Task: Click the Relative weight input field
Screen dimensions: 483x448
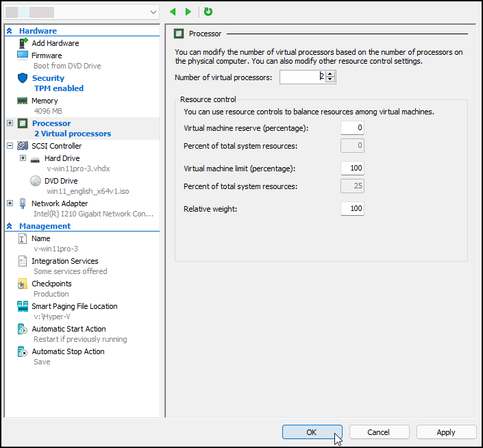Action: [x=352, y=208]
